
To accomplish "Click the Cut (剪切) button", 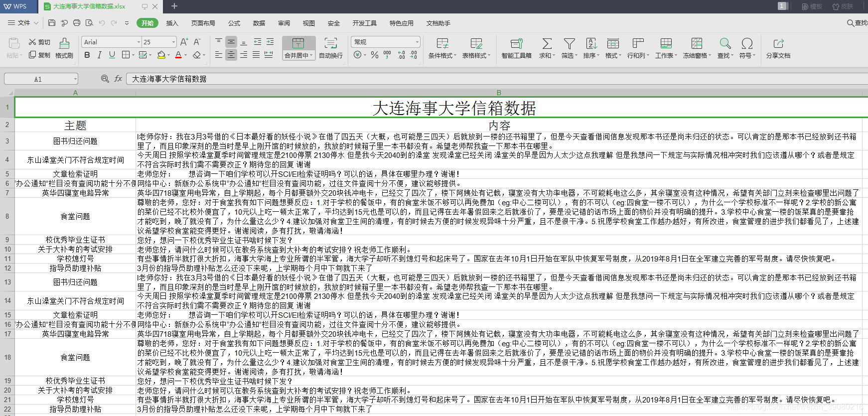I will (x=39, y=42).
